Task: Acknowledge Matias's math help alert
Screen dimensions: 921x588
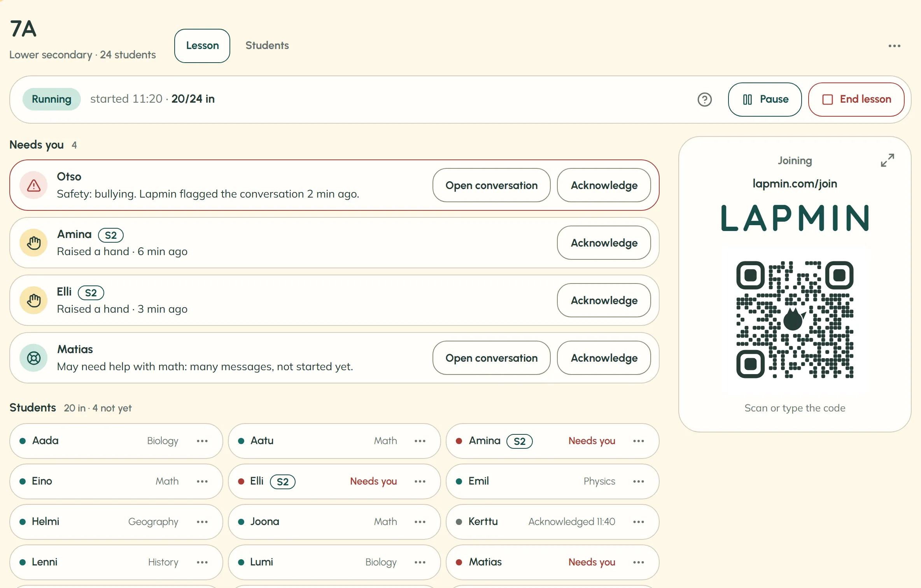Action: tap(604, 358)
